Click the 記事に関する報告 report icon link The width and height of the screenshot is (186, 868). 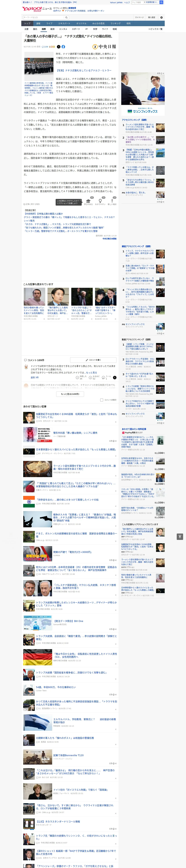(31, 204)
